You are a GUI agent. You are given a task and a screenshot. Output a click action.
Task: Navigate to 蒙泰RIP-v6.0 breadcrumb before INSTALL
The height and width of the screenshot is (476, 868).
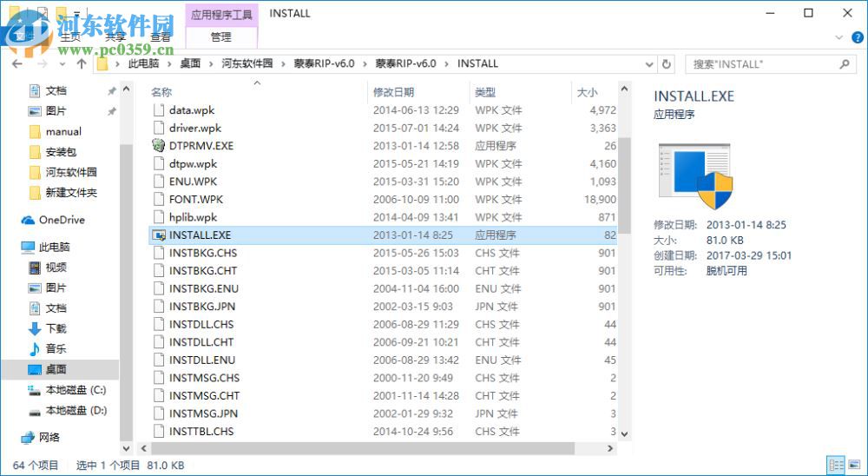click(x=405, y=63)
